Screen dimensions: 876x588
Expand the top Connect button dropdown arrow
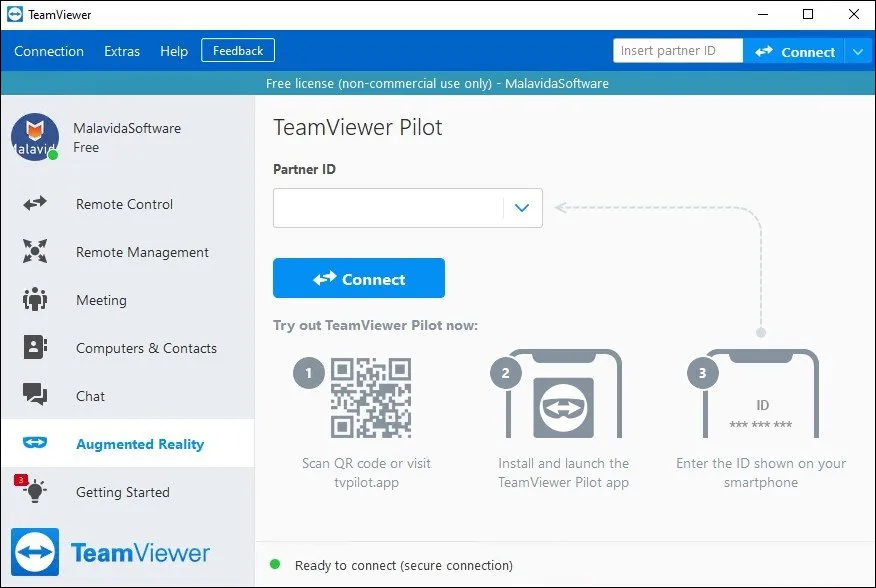pyautogui.click(x=860, y=52)
